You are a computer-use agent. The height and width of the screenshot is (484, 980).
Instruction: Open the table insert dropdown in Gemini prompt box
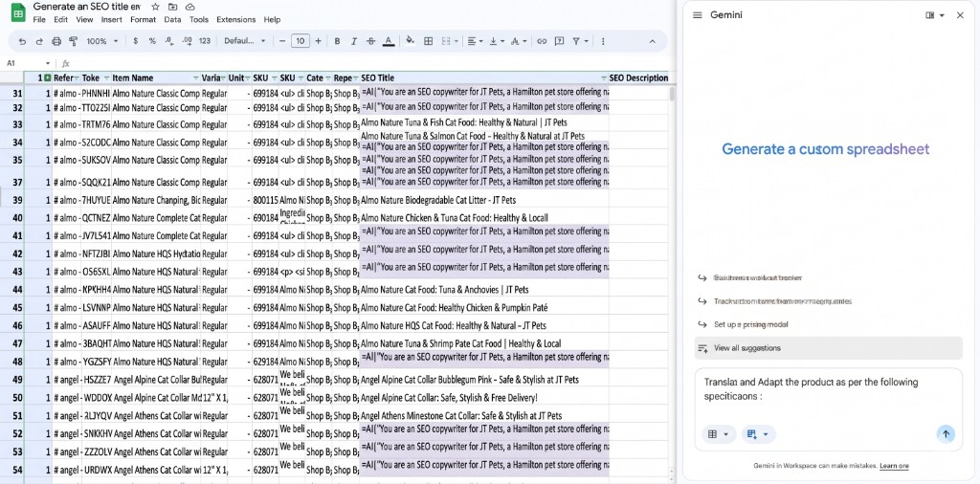coord(718,434)
